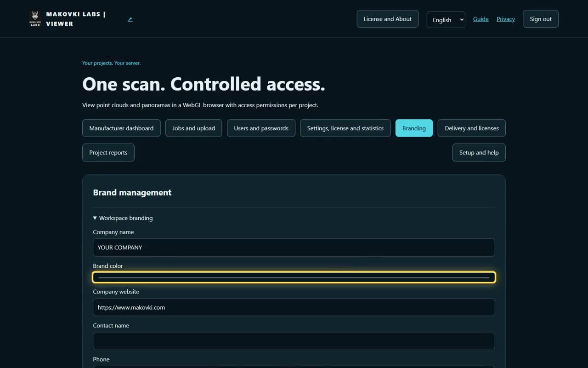Open Delivery and licenses tab
The image size is (588, 368).
[471, 128]
